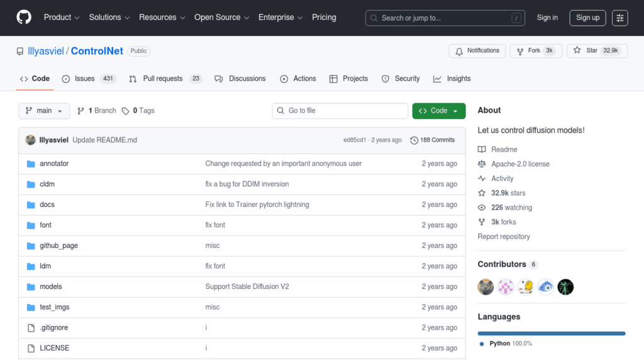Click the star icon beside 32.9k stars
The width and height of the screenshot is (644, 360).
point(482,193)
